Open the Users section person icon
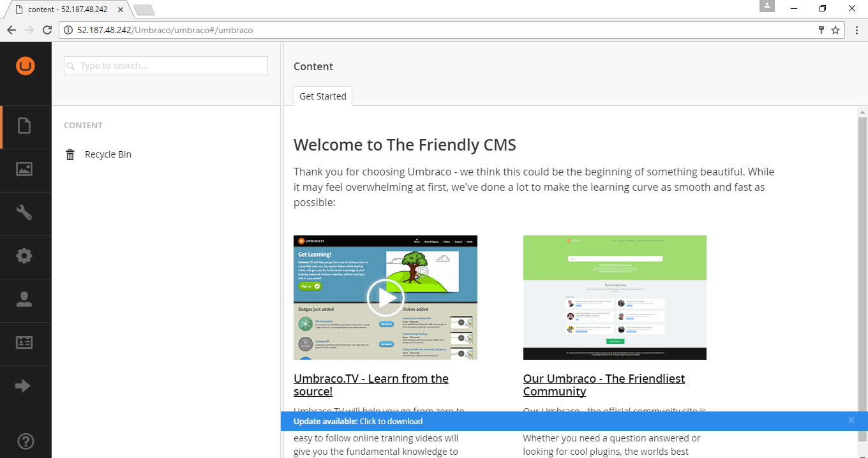The image size is (868, 458). (x=24, y=299)
